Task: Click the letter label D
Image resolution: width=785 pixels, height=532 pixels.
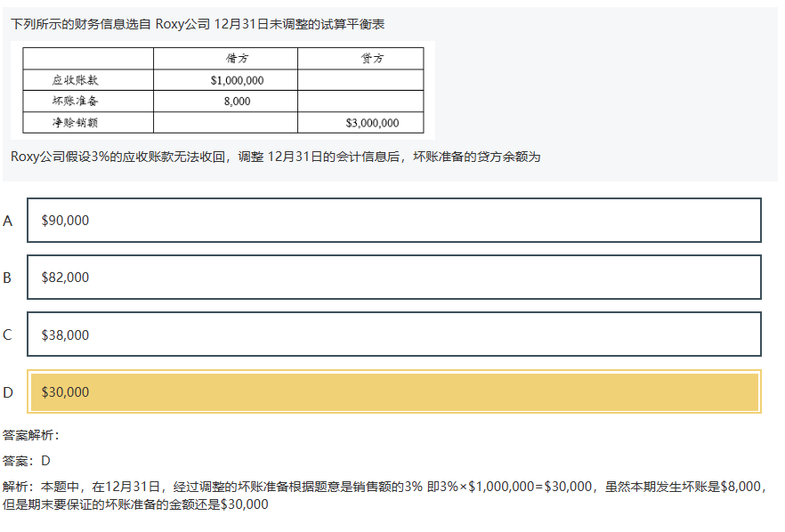Action: tap(8, 392)
